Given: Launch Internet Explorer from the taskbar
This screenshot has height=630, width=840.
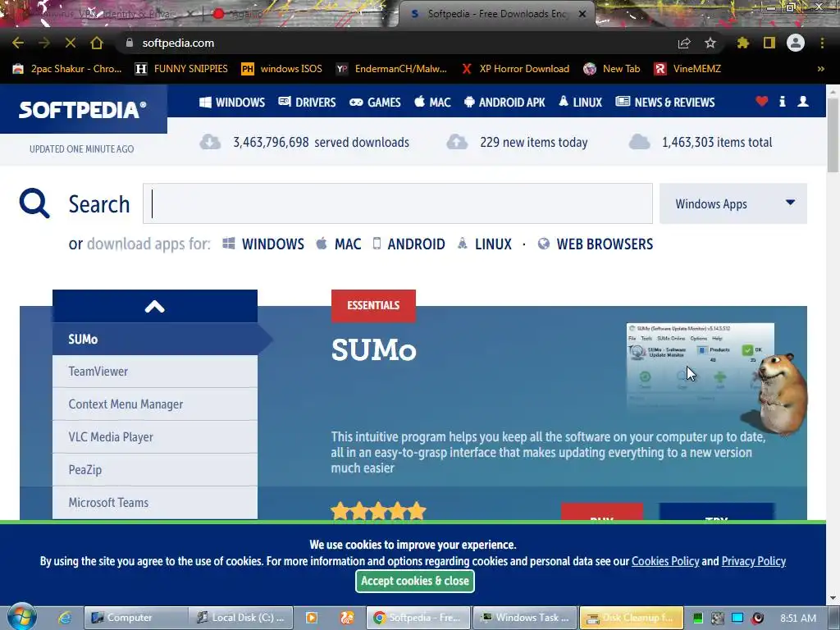Looking at the screenshot, I should tap(65, 618).
